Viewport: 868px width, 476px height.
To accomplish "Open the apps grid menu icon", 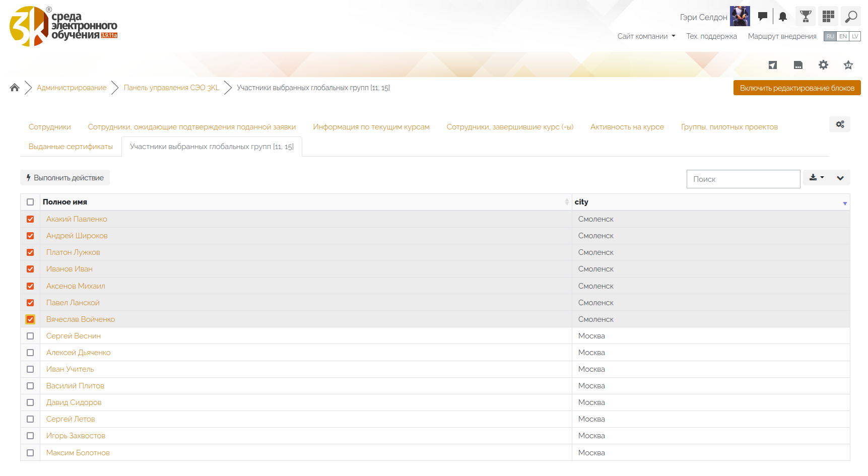I will pyautogui.click(x=828, y=17).
